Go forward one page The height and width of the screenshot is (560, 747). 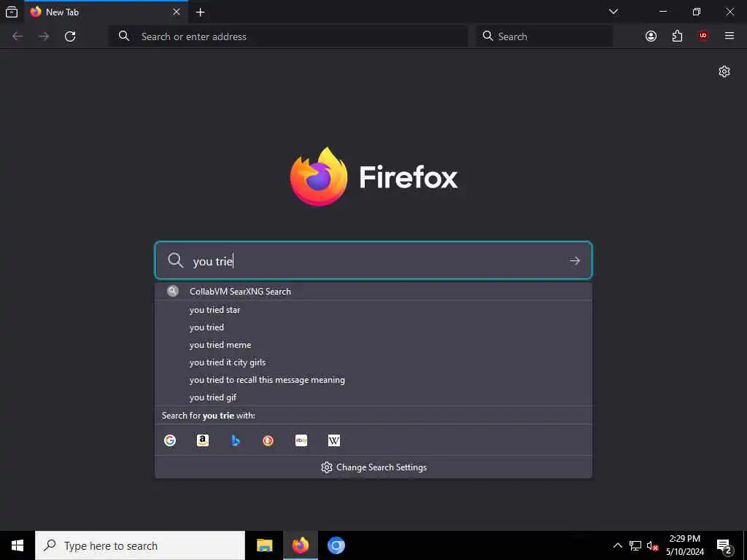pos(44,36)
